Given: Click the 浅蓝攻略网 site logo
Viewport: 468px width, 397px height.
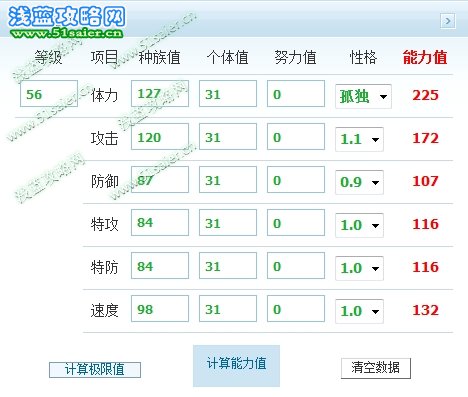Looking at the screenshot, I should [x=67, y=21].
